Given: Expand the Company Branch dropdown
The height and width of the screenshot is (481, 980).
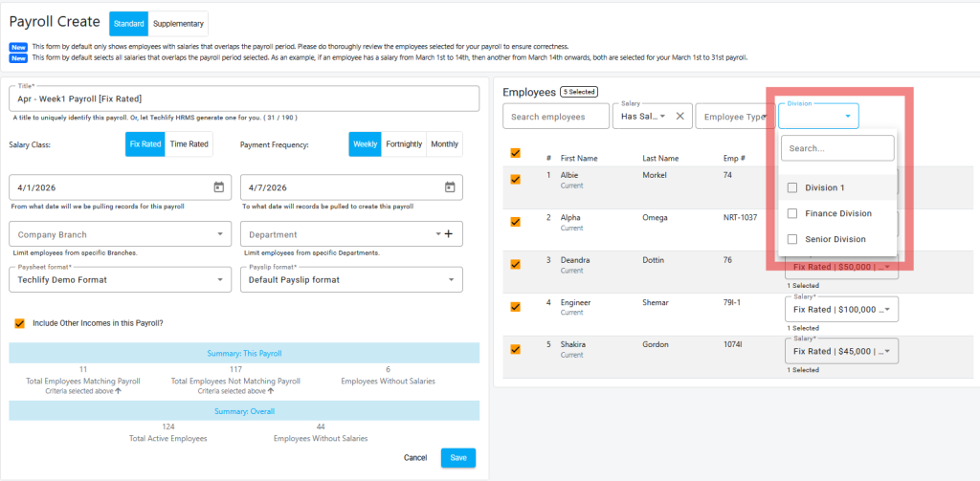Looking at the screenshot, I should pos(120,234).
